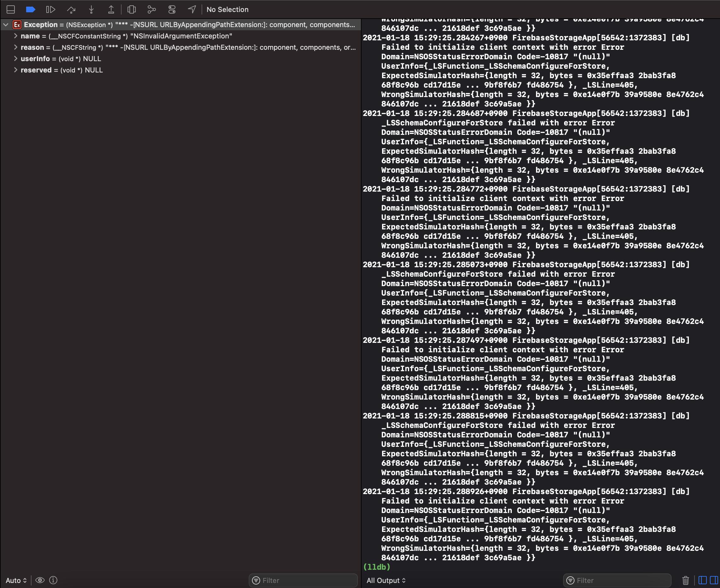Select the NSInvalidArgumentException name row
The image size is (720, 588).
pyautogui.click(x=180, y=36)
